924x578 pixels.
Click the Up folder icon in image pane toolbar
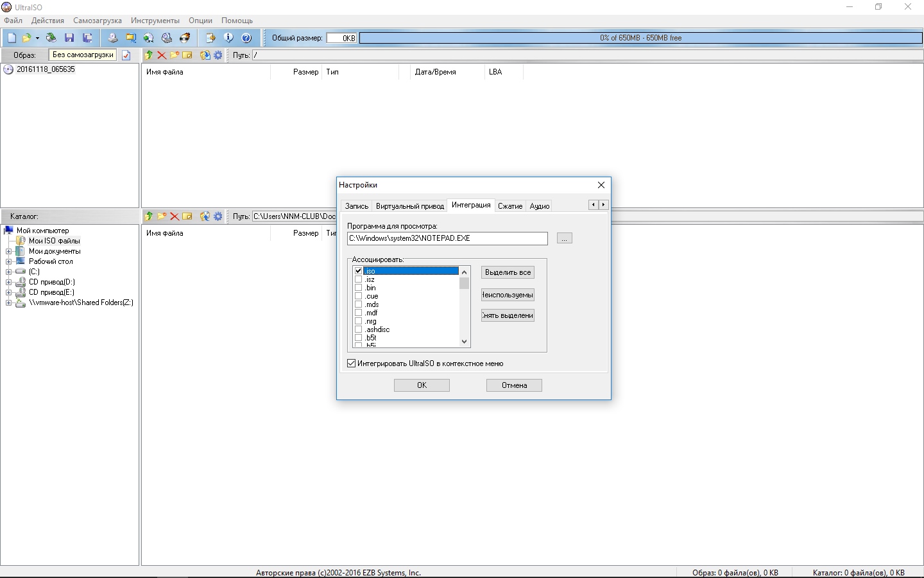(x=149, y=55)
